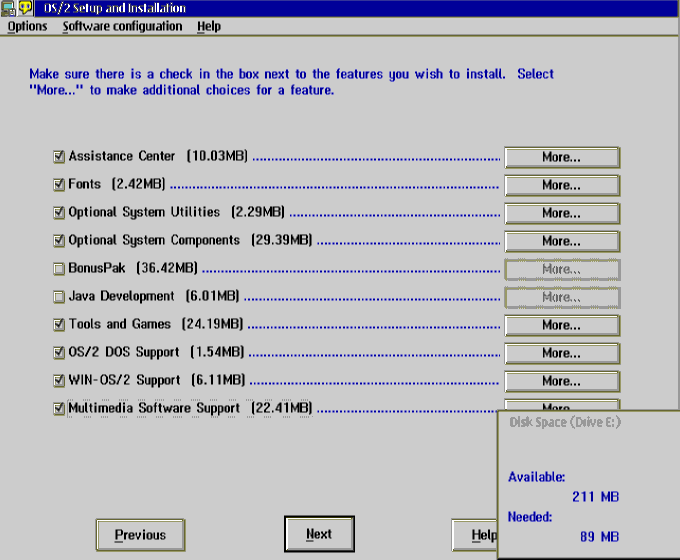Click the Needed: label
The image size is (680, 560).
[530, 517]
